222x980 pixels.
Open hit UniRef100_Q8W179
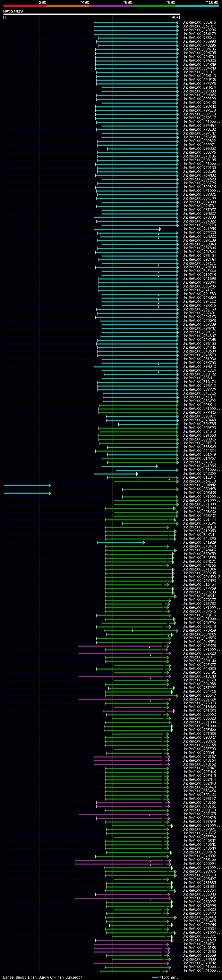point(199,34)
